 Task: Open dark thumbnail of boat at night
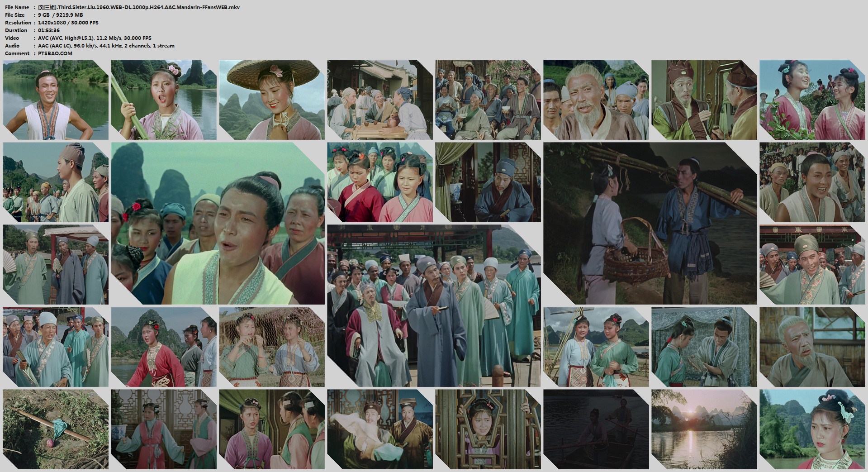596,429
